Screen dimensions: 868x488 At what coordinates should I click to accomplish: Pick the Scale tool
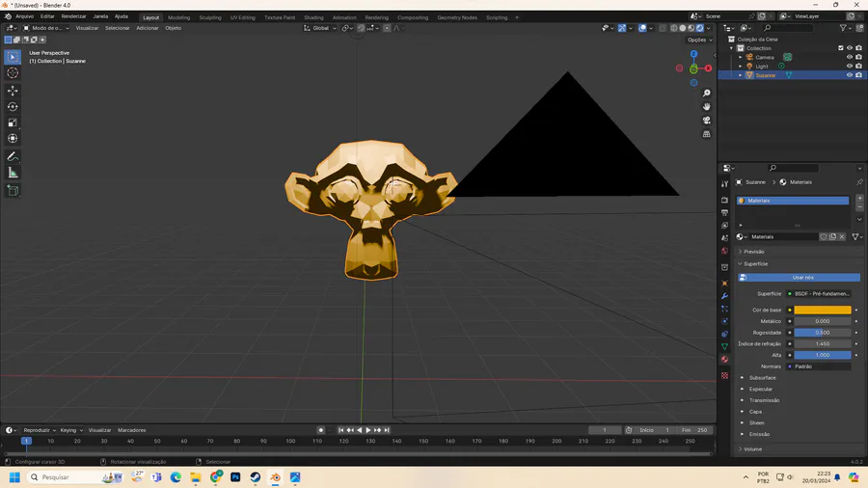pos(13,122)
